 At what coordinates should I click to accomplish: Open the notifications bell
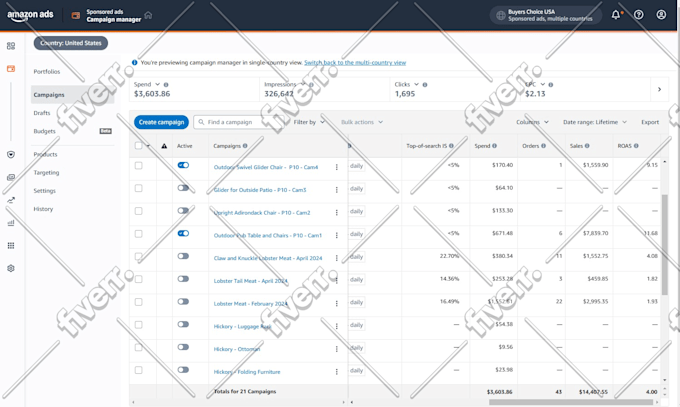(x=616, y=15)
